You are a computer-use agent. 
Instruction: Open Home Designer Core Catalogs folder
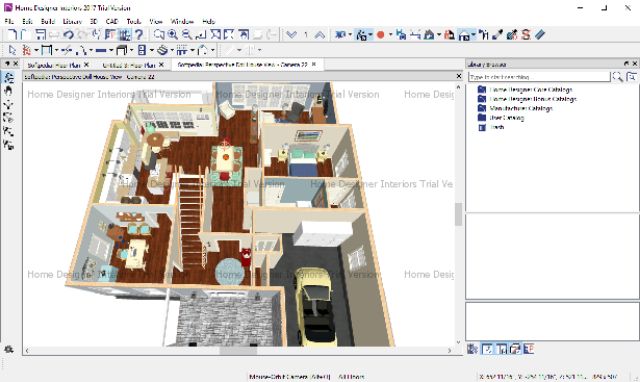(x=531, y=89)
